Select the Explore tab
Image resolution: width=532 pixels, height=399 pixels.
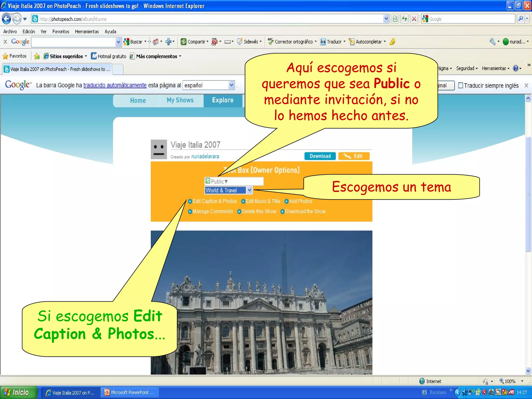(x=223, y=100)
